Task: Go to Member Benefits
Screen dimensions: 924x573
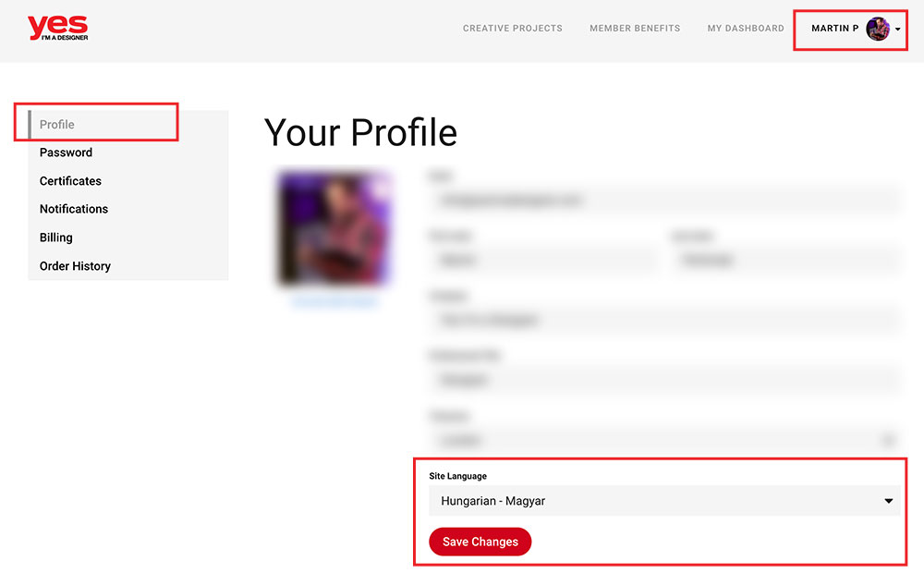Action: [x=635, y=29]
